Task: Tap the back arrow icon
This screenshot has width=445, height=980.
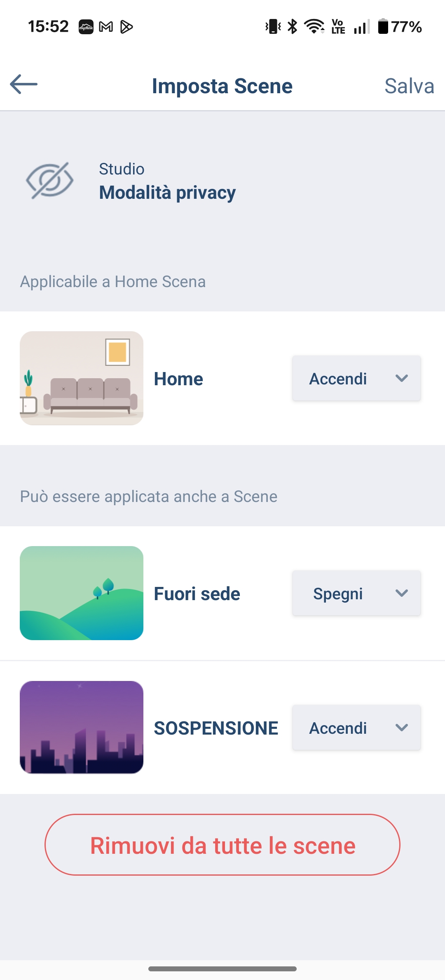Action: click(24, 85)
